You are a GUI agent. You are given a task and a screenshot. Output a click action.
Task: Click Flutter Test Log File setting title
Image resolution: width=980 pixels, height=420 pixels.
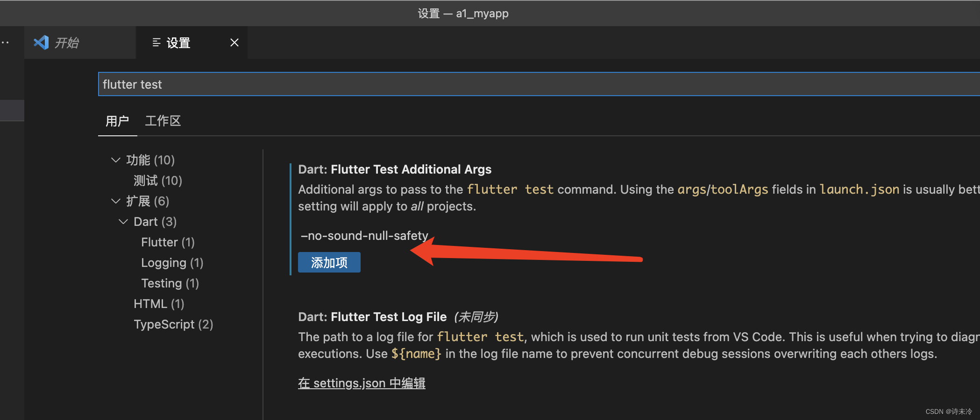(372, 317)
